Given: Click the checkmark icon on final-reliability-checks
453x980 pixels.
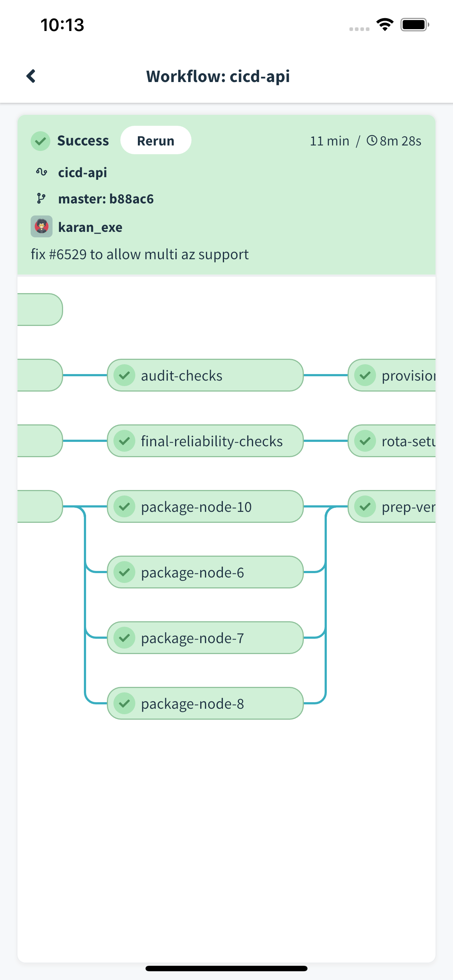Looking at the screenshot, I should pyautogui.click(x=124, y=441).
